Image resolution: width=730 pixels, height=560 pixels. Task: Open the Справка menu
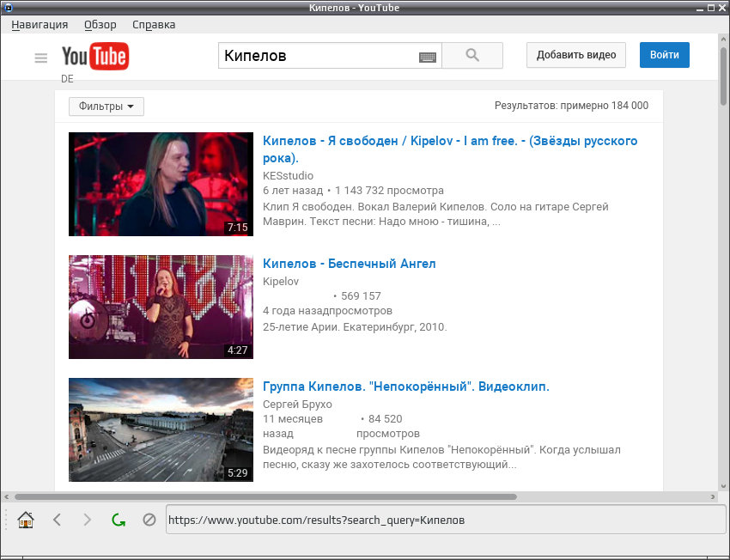154,25
